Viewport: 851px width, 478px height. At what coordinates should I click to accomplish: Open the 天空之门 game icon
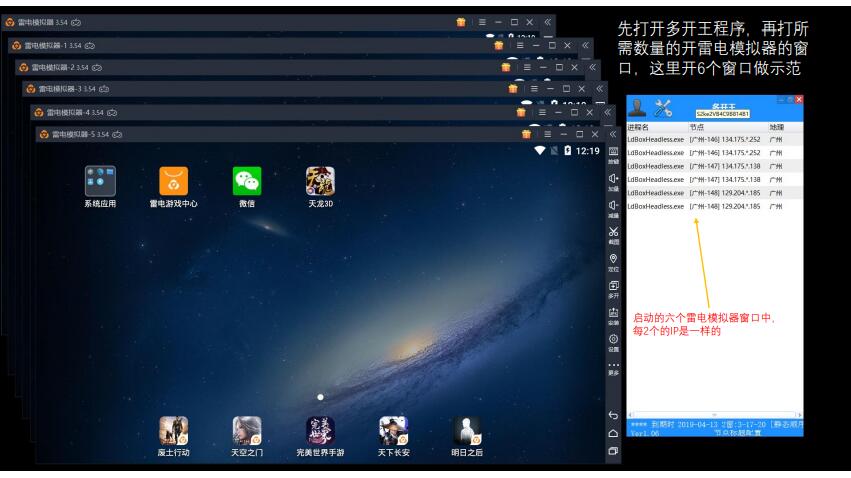point(247,431)
